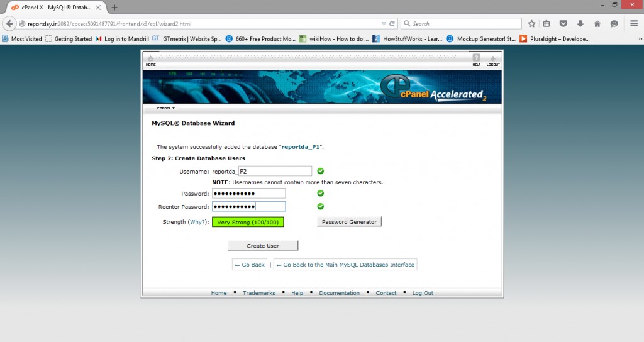Viewport: 644px width, 342px height.
Task: Click the Logout icon in cPanel header
Action: (x=493, y=60)
